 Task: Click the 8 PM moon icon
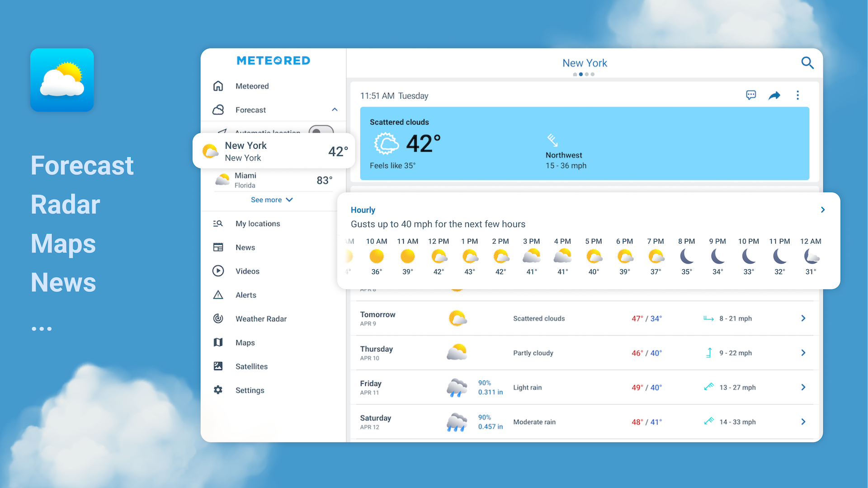click(687, 257)
